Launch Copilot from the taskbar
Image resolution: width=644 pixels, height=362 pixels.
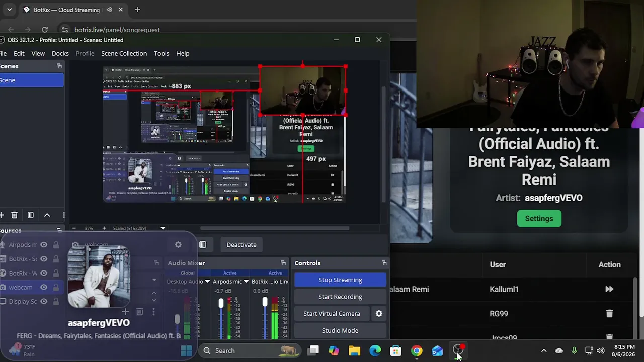tap(334, 351)
